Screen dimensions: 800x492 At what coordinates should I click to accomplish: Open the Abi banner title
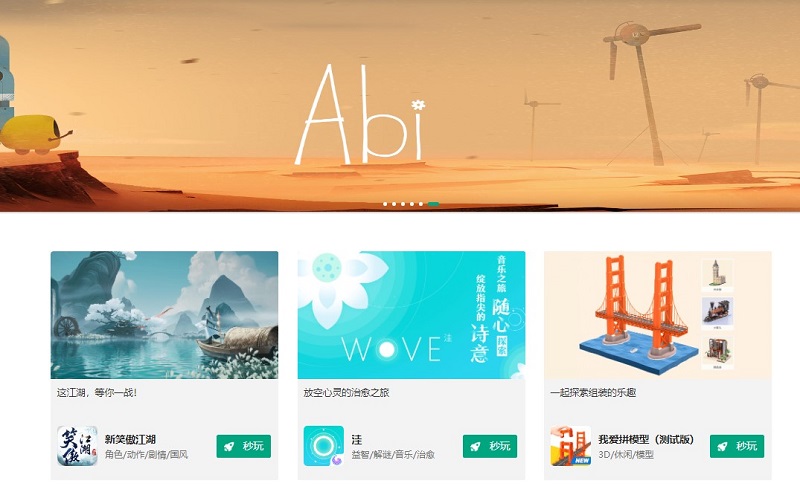[x=360, y=115]
